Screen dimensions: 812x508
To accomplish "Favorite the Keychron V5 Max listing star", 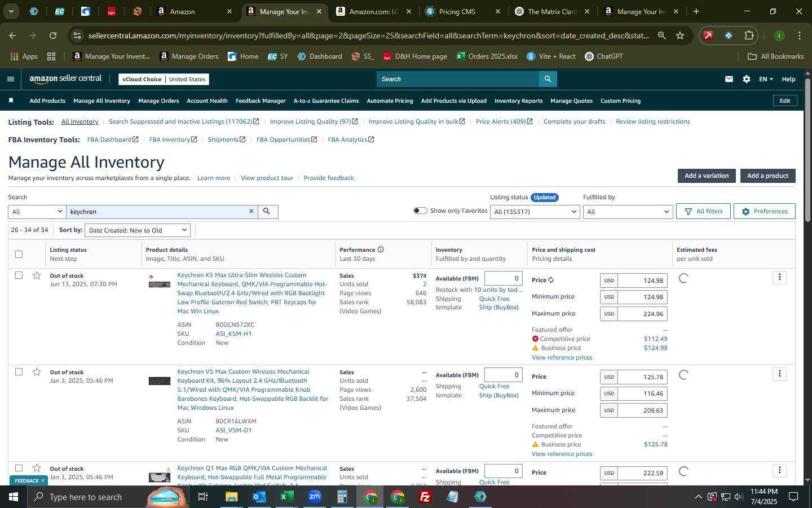I will point(37,372).
